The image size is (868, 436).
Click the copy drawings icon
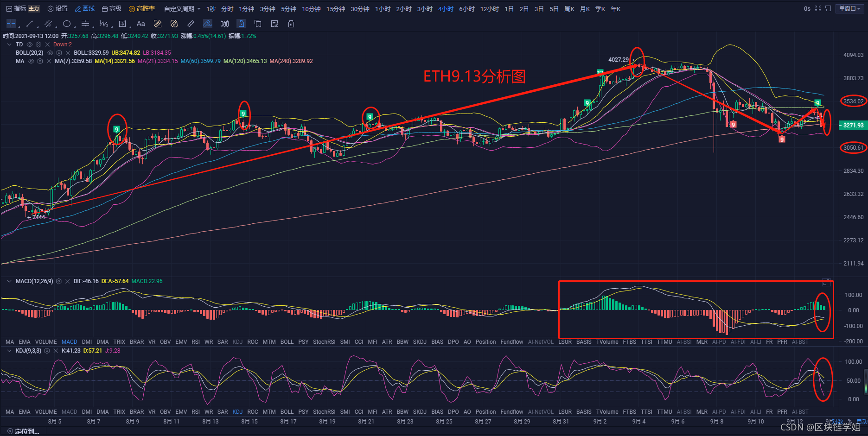point(258,24)
